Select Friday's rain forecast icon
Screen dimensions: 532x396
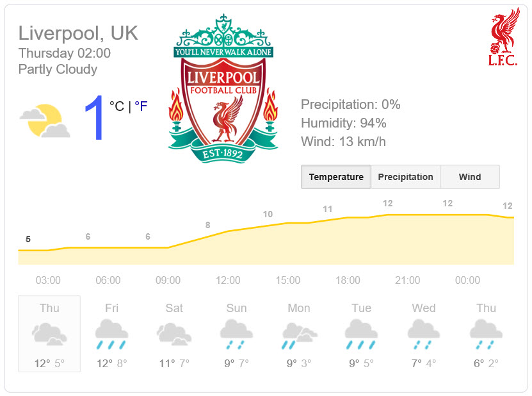click(111, 334)
